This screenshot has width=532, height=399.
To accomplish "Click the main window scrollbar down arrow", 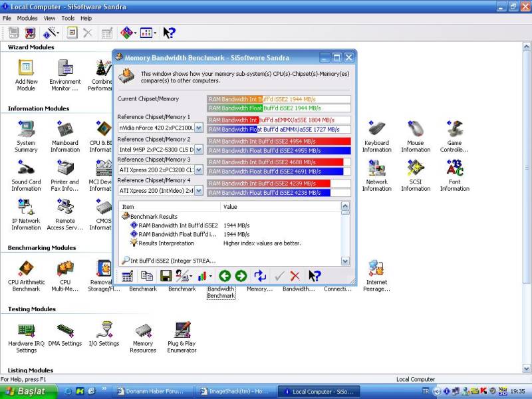I will point(527,369).
